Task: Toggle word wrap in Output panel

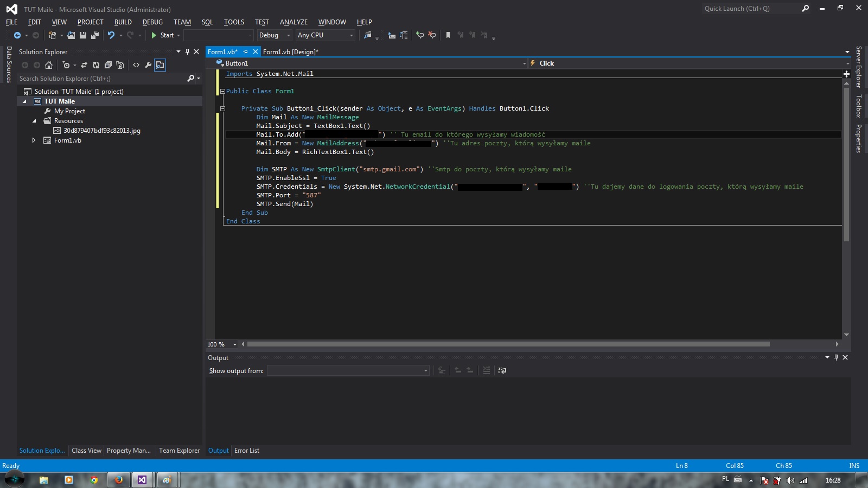Action: click(502, 370)
